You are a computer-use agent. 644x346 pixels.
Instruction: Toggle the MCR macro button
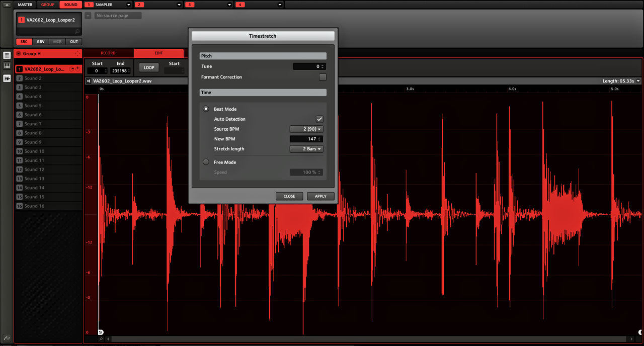pos(57,42)
